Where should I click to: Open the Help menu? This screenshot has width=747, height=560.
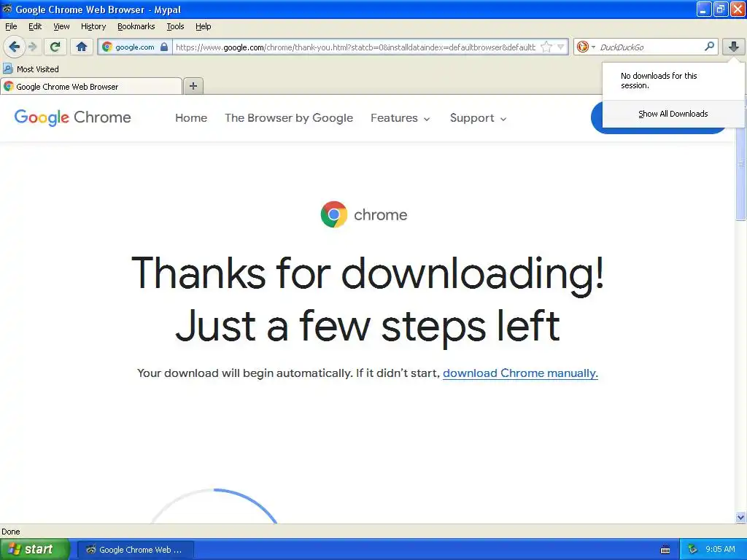coord(203,26)
